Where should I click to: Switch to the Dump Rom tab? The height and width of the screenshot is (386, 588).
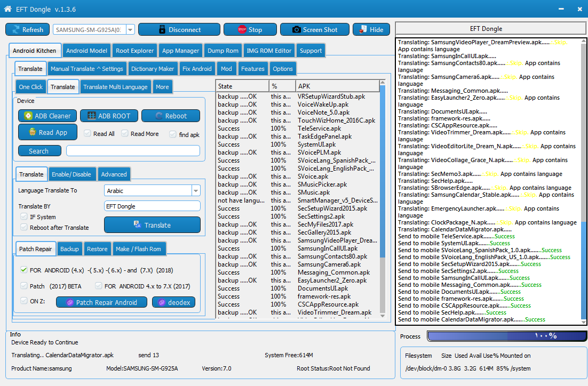[223, 51]
